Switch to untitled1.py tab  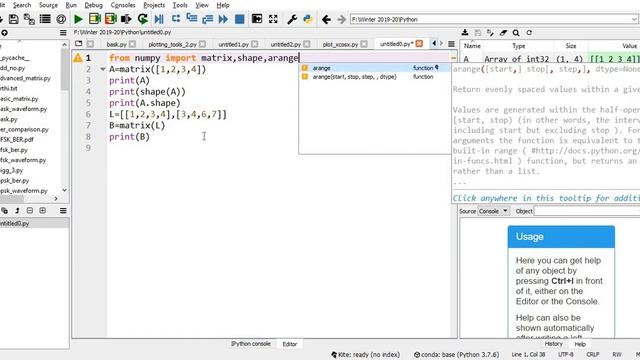(233, 44)
